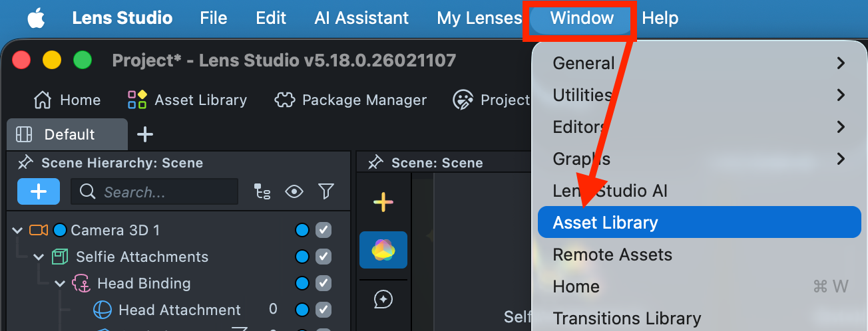Toggle hierarchy tree view icon

(x=262, y=192)
